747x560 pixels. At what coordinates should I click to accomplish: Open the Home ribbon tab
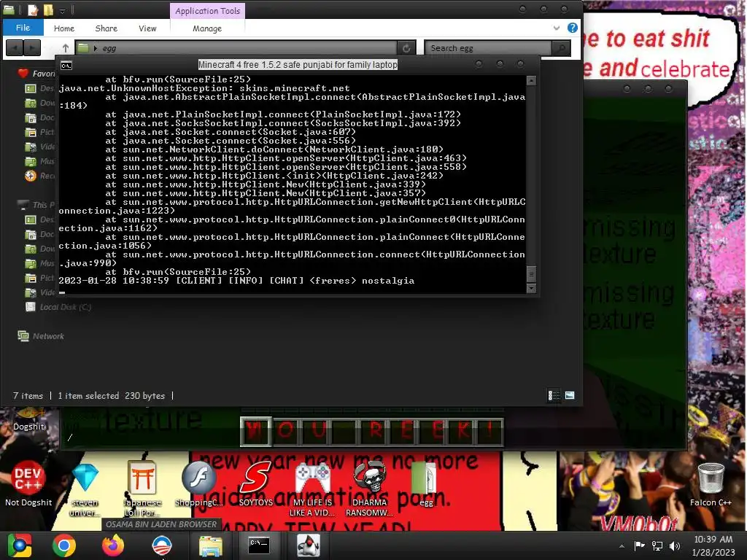(64, 28)
